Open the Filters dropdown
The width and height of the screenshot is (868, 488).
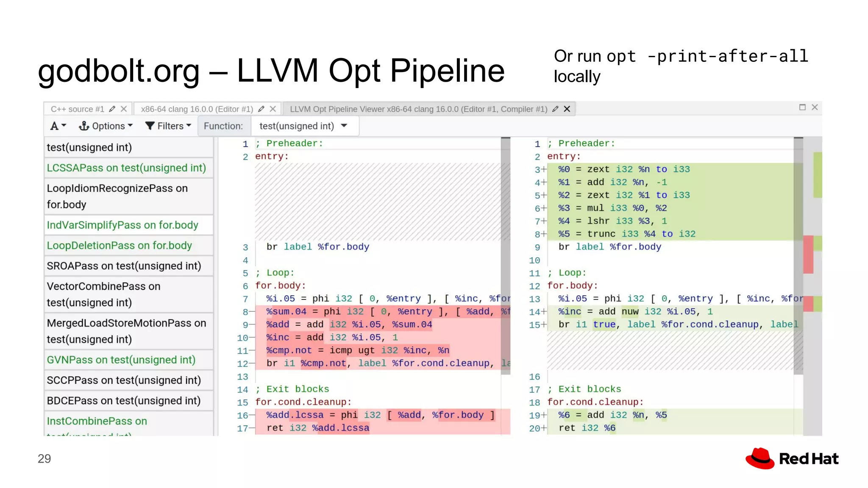168,126
